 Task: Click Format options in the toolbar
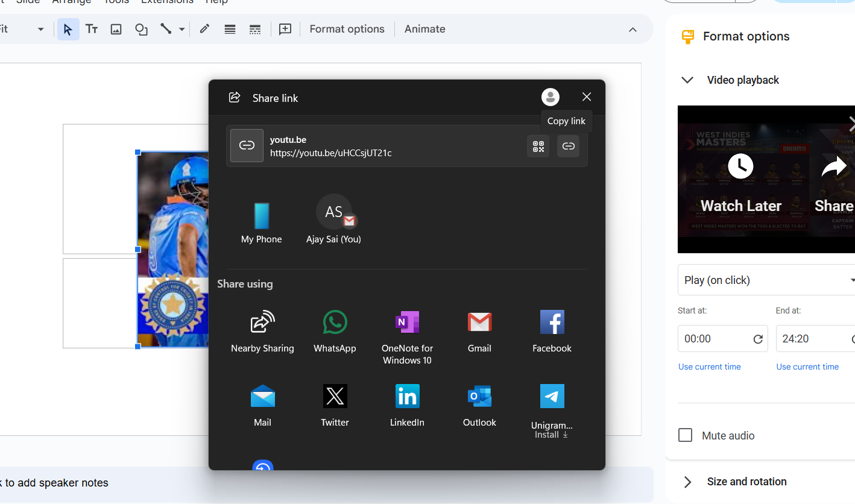click(x=347, y=29)
